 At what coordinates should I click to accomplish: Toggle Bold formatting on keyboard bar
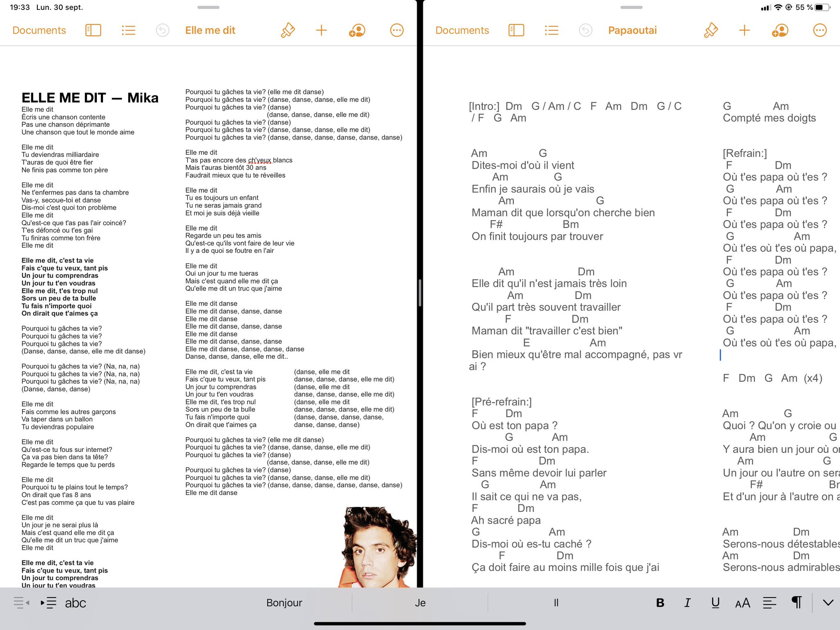[660, 603]
